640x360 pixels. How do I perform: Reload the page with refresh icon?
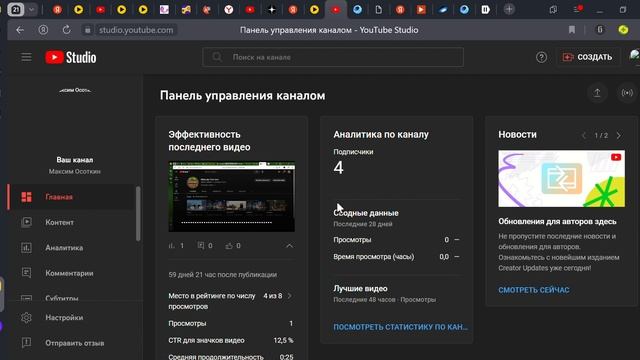click(66, 30)
